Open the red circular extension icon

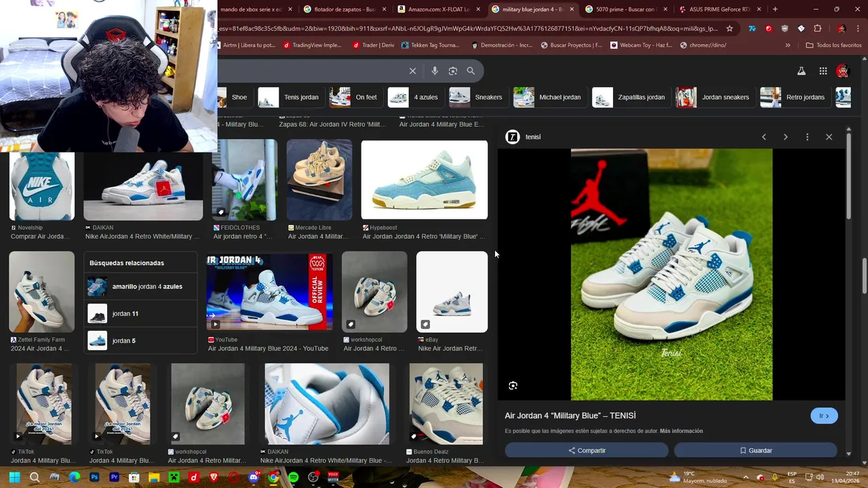click(768, 28)
